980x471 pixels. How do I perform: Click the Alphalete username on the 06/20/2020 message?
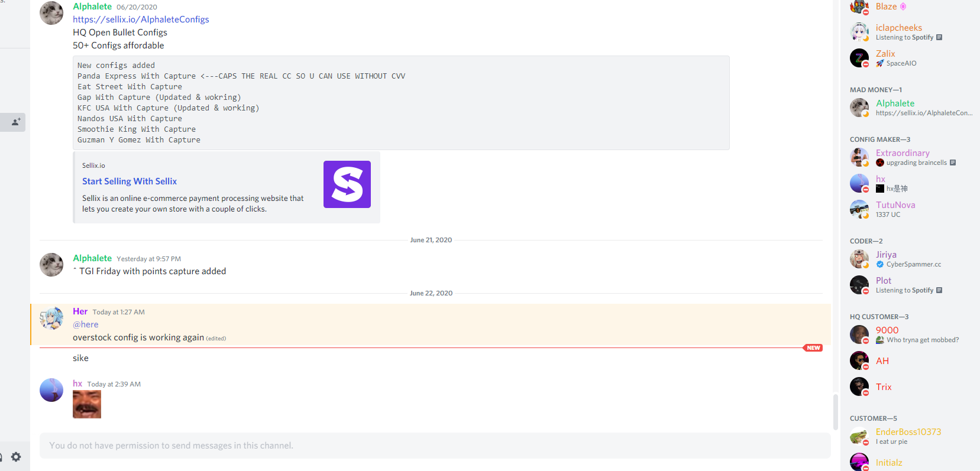(92, 7)
